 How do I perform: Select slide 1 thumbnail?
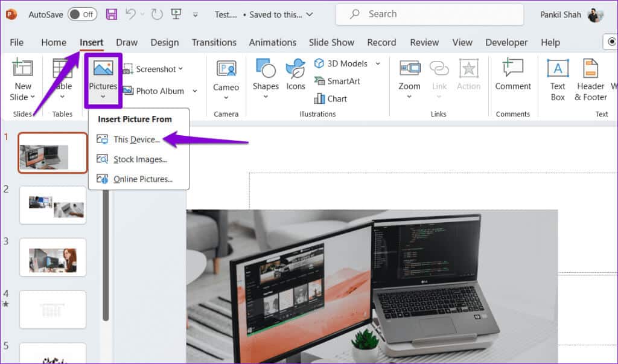point(53,153)
